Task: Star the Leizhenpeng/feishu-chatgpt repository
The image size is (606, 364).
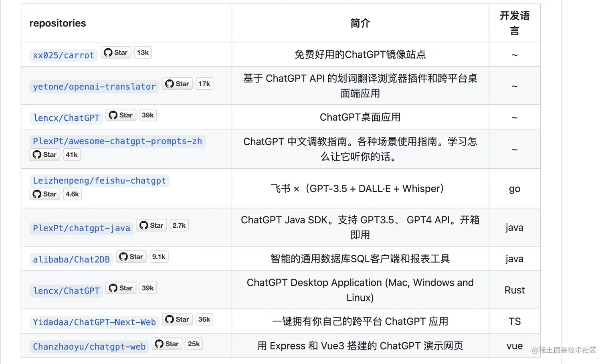Action: (x=45, y=194)
